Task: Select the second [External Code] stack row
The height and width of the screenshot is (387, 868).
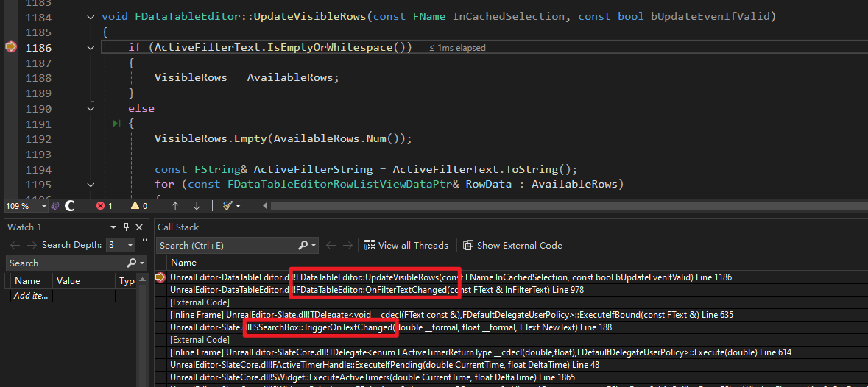Action: click(x=200, y=339)
